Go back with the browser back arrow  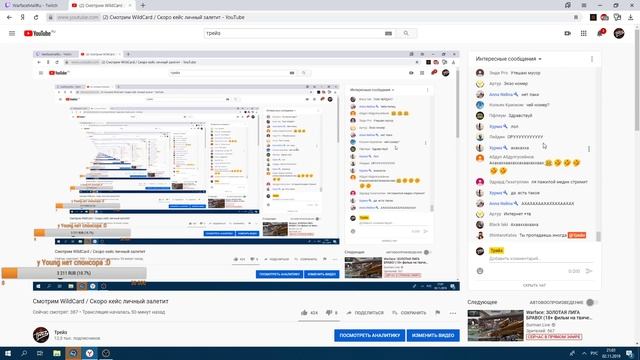[x=9, y=18]
